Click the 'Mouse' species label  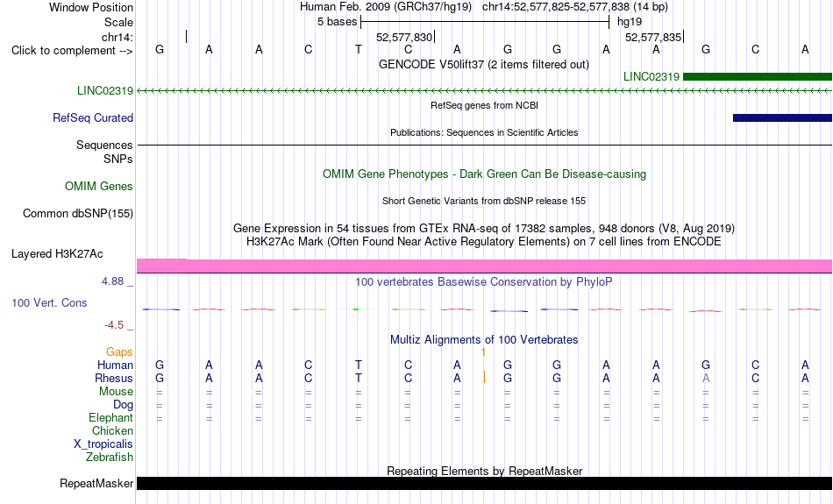pos(116,392)
